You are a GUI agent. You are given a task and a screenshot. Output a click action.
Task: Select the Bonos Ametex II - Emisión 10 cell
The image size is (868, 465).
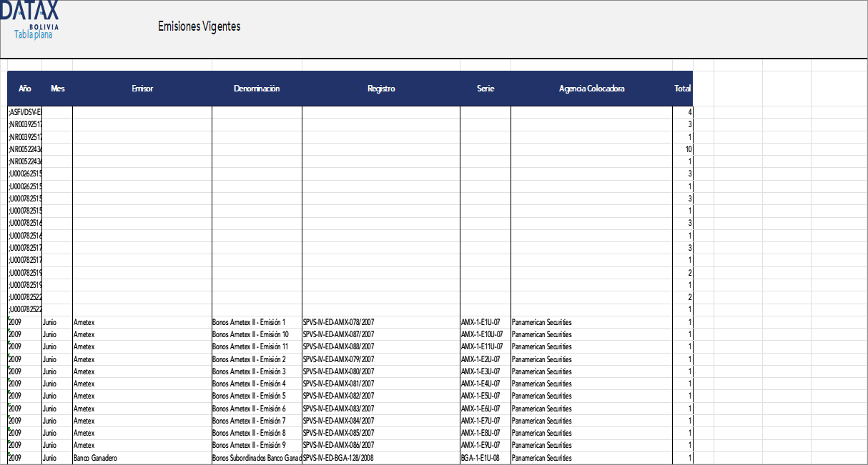pos(257,334)
